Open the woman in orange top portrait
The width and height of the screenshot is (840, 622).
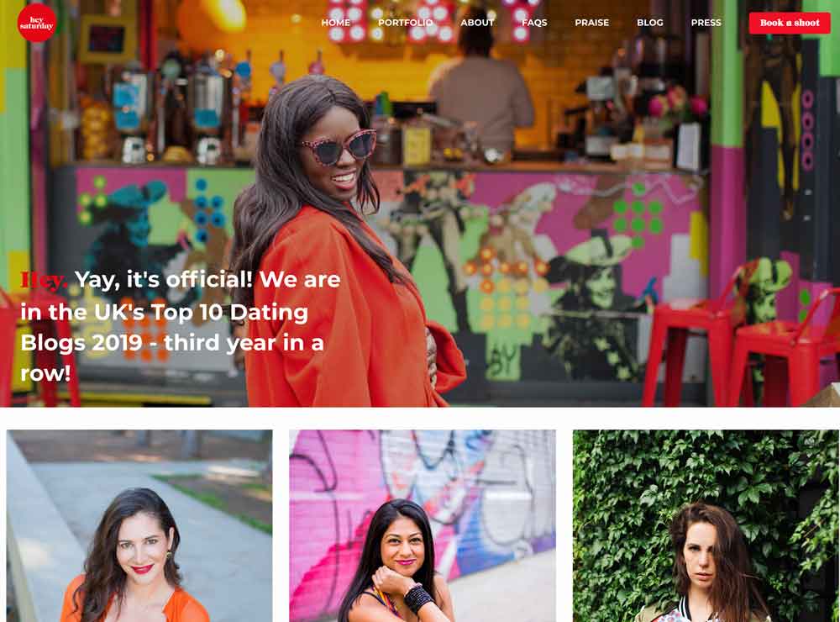point(139,525)
